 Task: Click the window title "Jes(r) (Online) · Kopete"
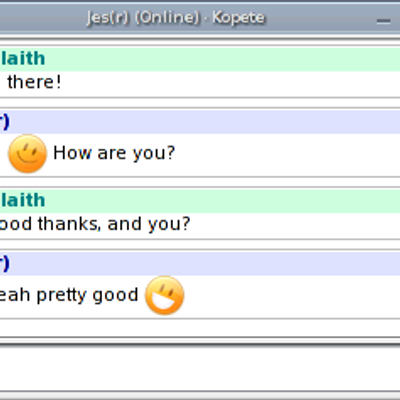pos(176,17)
